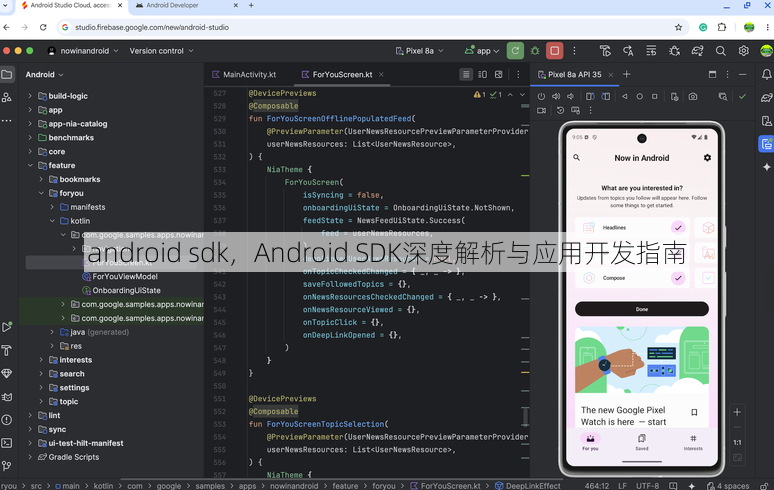Toggle emulator zoom 1:1 button
The width and height of the screenshot is (774, 490).
pyautogui.click(x=737, y=443)
